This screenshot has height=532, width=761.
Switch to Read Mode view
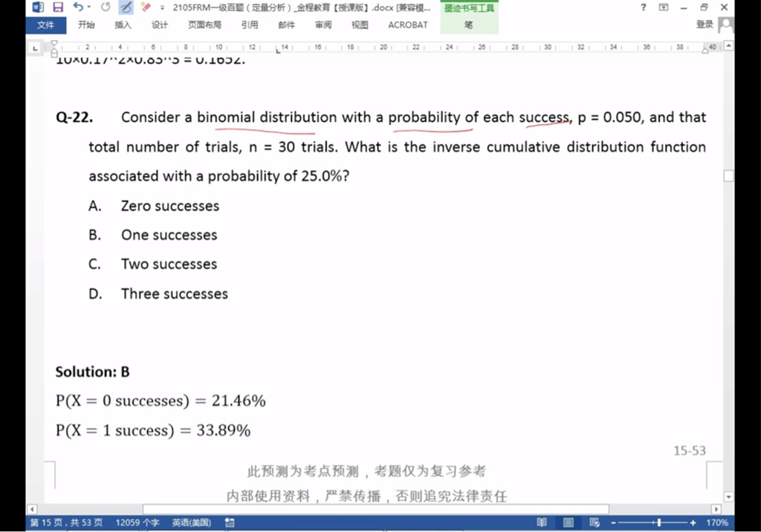[542, 523]
